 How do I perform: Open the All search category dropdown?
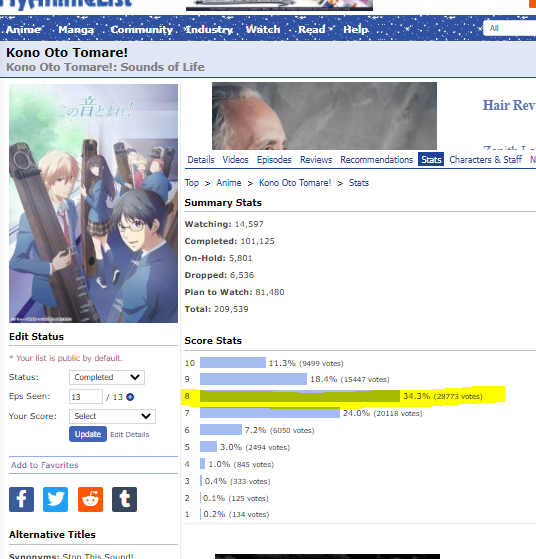pyautogui.click(x=509, y=28)
